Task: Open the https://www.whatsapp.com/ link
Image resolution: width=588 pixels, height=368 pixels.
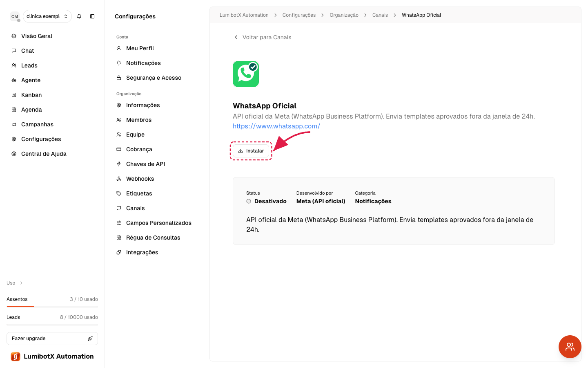Action: pos(276,126)
